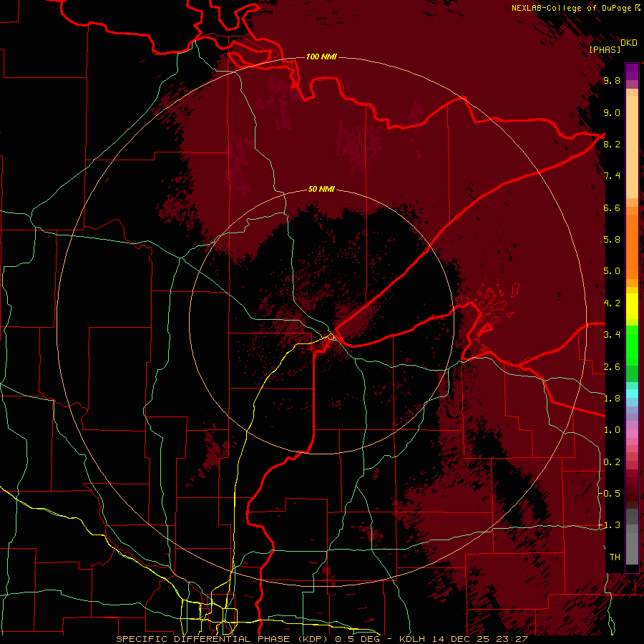The width and height of the screenshot is (644, 644).
Task: Click the 6.6 value on the legend
Action: 612,208
